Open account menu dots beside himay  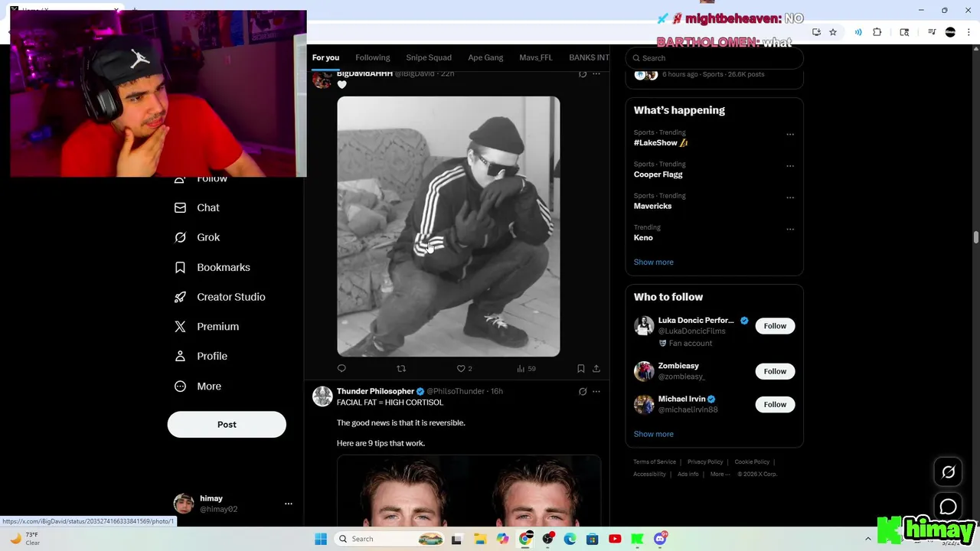289,504
